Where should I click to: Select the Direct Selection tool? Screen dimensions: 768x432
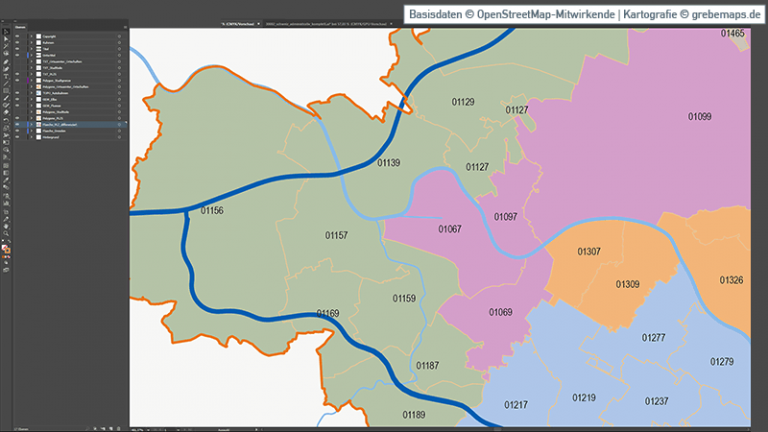[5, 40]
